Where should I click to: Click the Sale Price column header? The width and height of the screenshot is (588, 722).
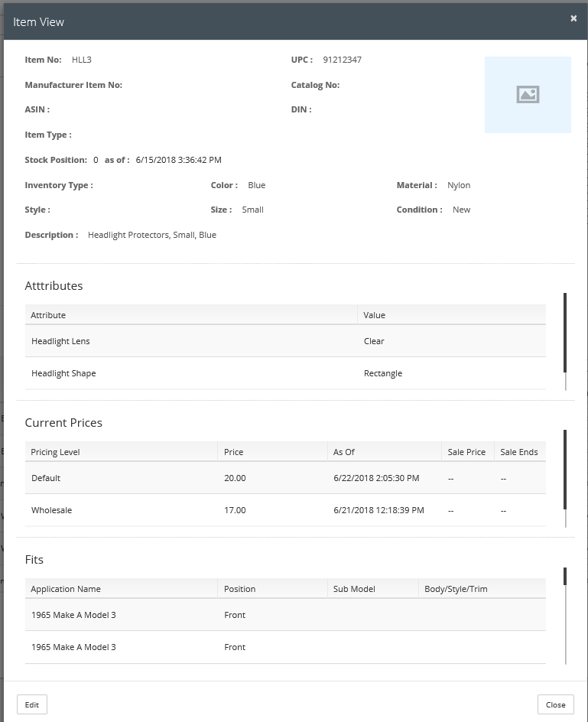pyautogui.click(x=468, y=452)
